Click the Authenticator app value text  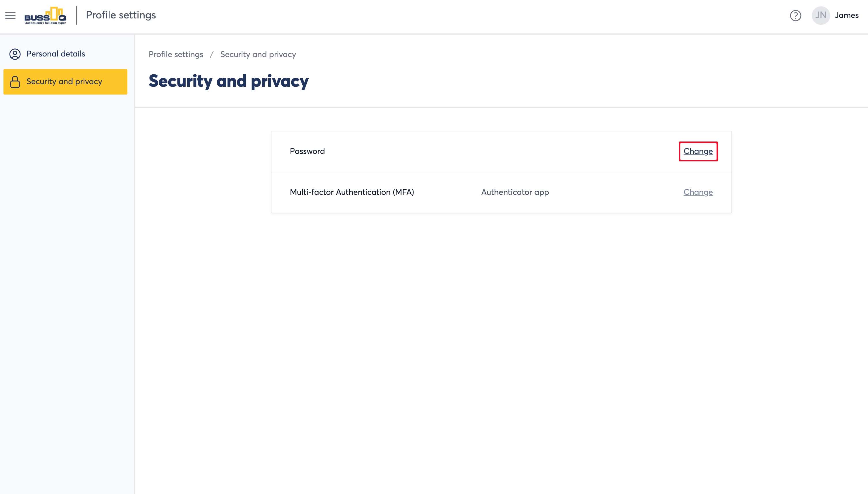(x=515, y=192)
